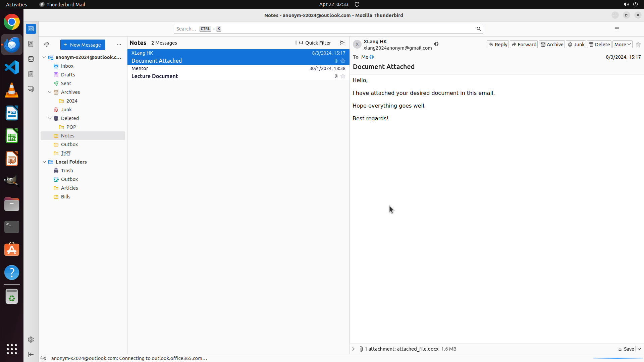Viewport: 644px width, 362px height.
Task: Click the Get Messages cloud icon
Action: click(47, 45)
